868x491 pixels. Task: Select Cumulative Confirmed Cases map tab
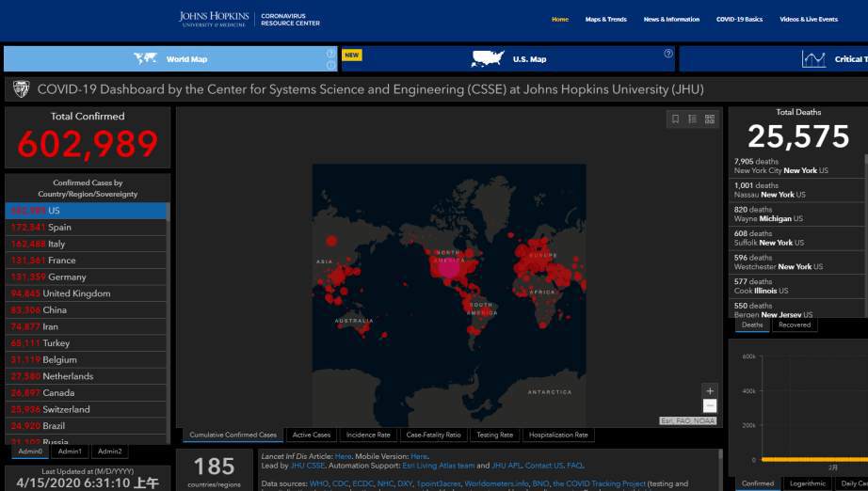(x=233, y=436)
